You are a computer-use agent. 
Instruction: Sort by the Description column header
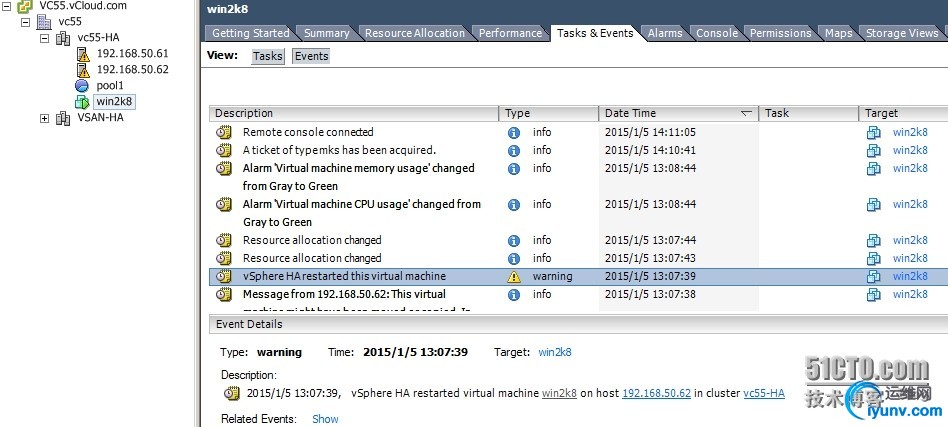(354, 113)
